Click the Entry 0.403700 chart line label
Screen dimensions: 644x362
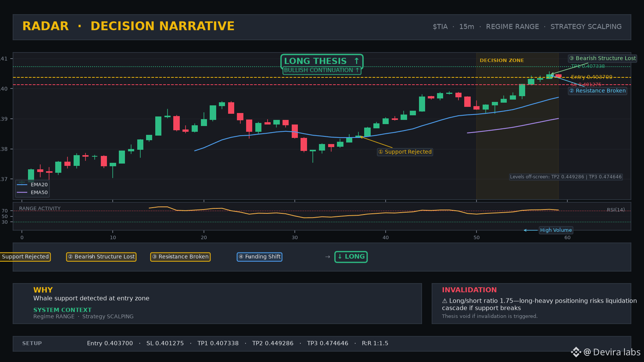[x=592, y=77]
